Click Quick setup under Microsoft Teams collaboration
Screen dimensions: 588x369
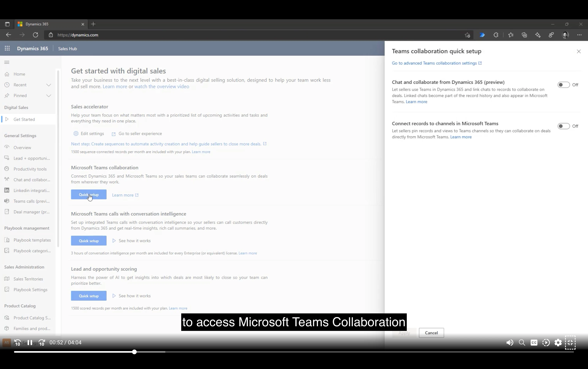click(x=89, y=194)
